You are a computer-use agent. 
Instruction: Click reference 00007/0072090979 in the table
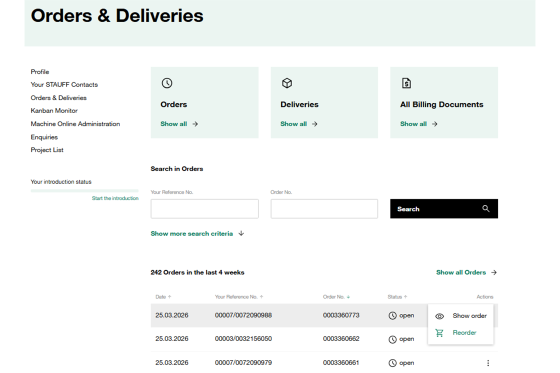243,363
